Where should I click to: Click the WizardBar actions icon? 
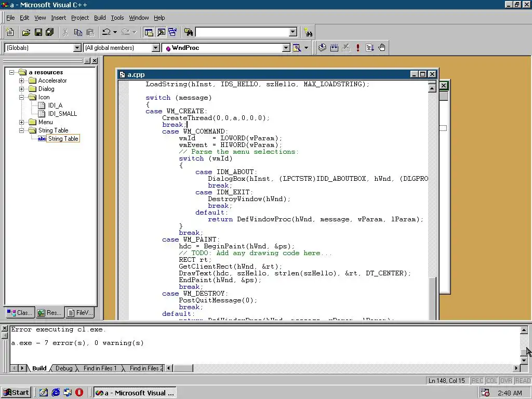(x=297, y=48)
